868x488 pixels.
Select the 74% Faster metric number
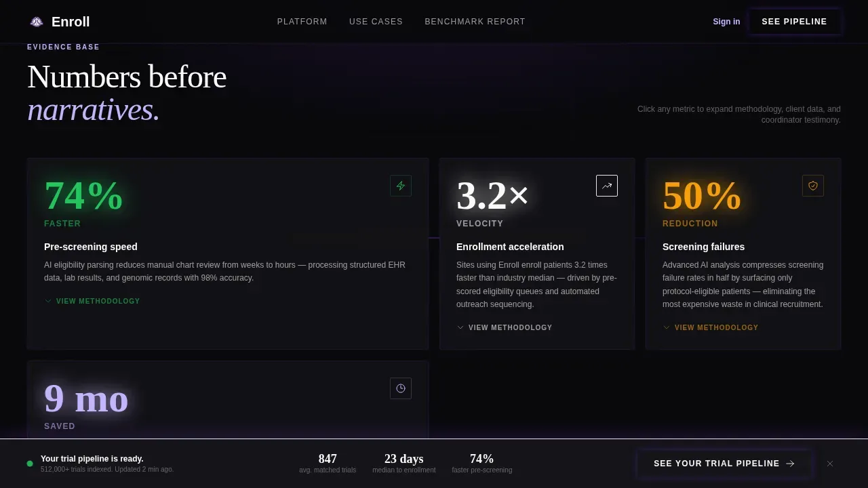(x=83, y=196)
